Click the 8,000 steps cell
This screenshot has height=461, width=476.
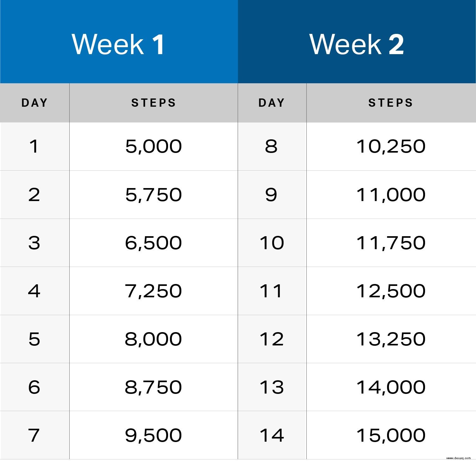pos(153,339)
